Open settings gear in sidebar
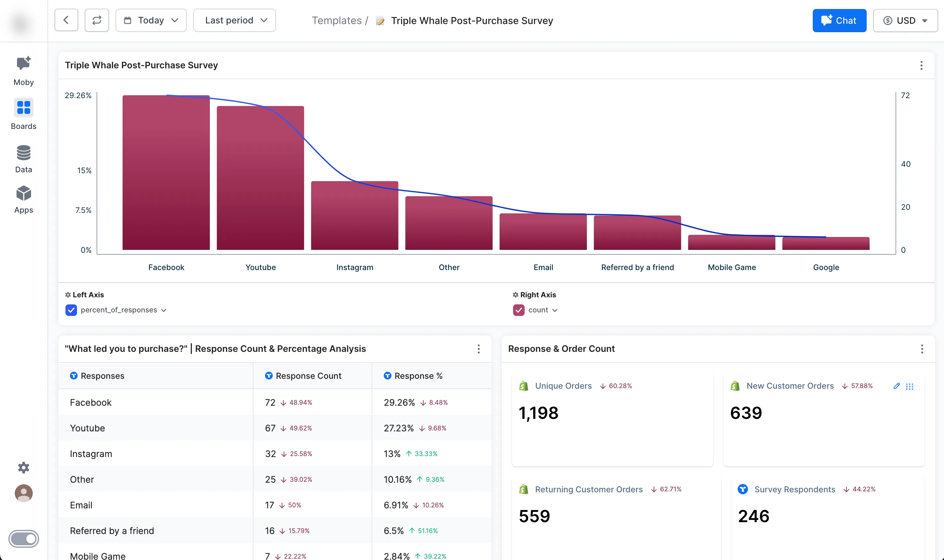Viewport: 944px width, 560px height. click(23, 468)
